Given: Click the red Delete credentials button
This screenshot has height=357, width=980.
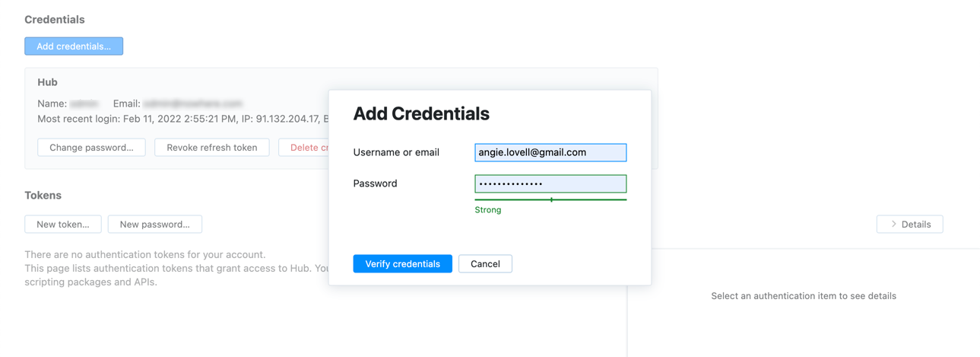Looking at the screenshot, I should (x=306, y=148).
